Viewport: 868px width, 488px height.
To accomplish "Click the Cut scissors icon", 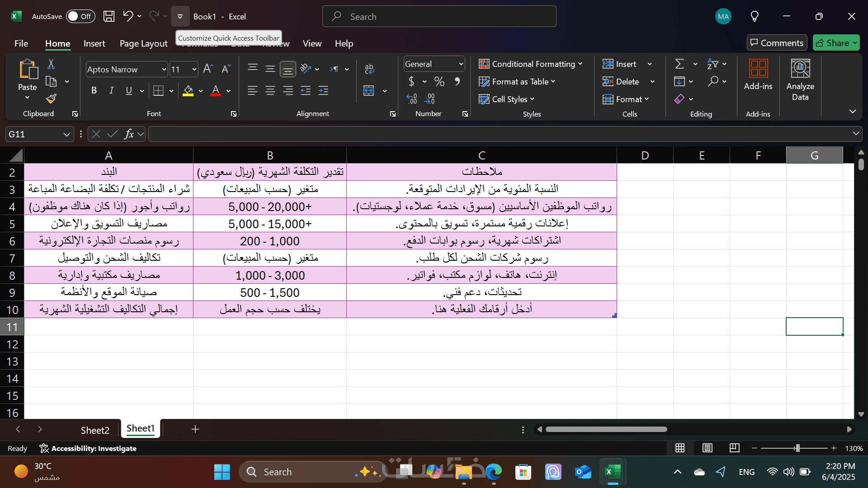I will [x=51, y=65].
